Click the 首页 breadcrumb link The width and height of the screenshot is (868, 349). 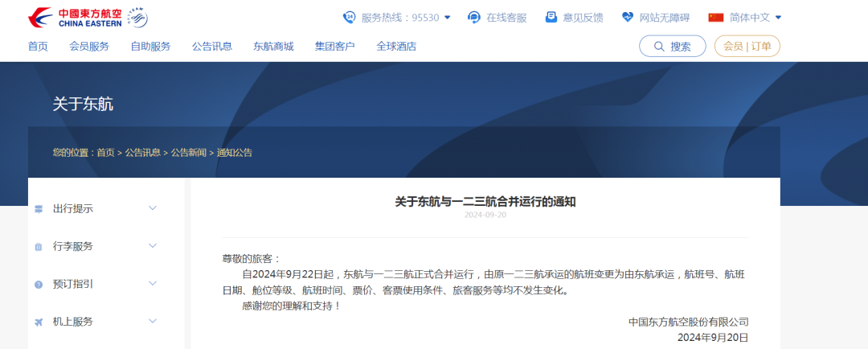point(105,152)
